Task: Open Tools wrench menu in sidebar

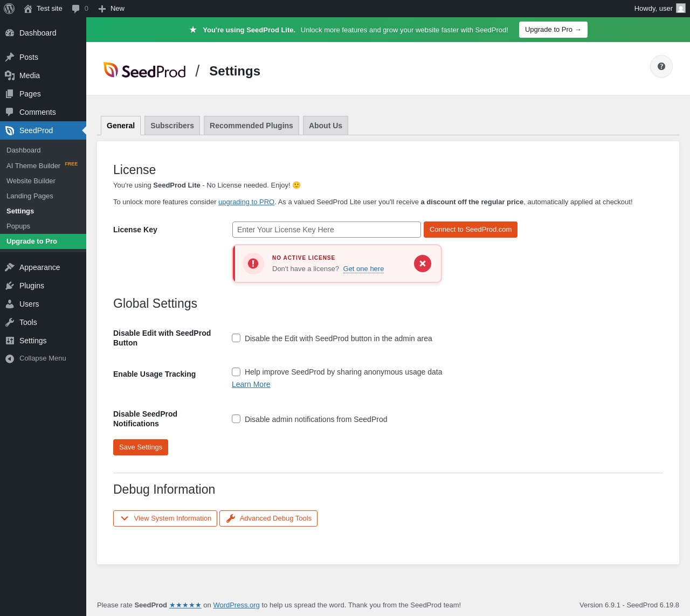Action: (28, 322)
